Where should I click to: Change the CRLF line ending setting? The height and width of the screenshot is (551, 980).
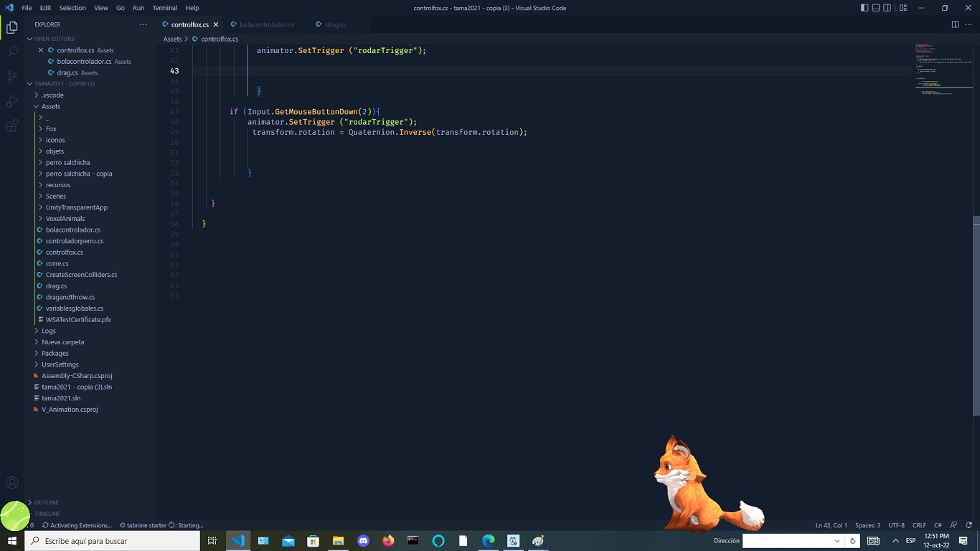[919, 524]
